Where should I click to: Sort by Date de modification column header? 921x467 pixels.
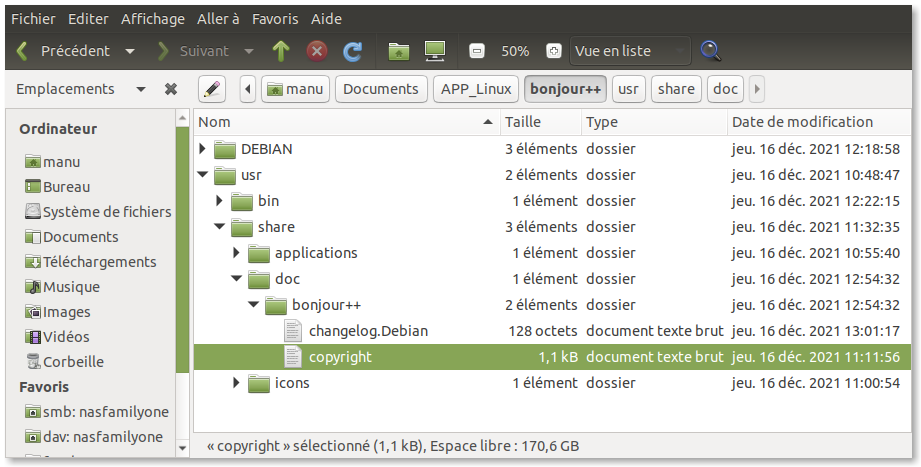click(819, 122)
